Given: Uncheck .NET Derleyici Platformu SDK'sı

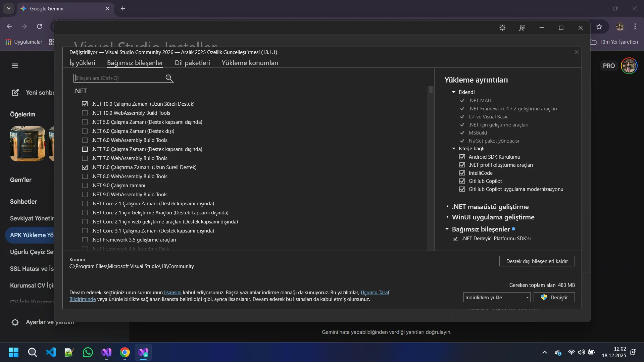Looking at the screenshot, I should point(455,239).
